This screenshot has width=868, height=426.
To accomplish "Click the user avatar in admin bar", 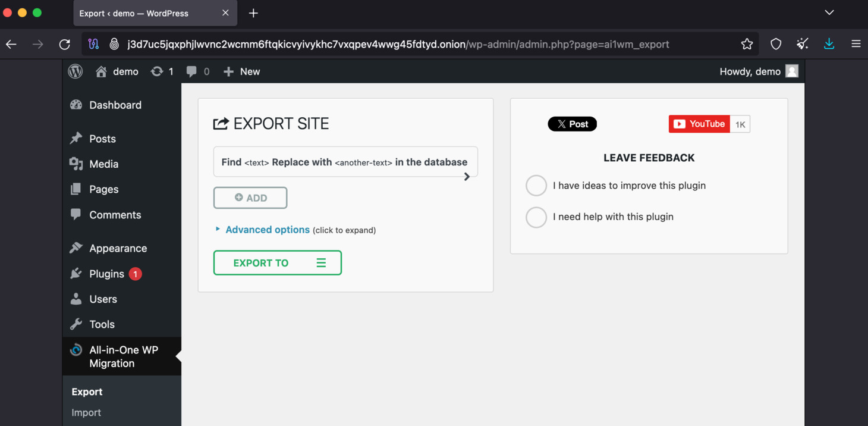I will [x=792, y=71].
